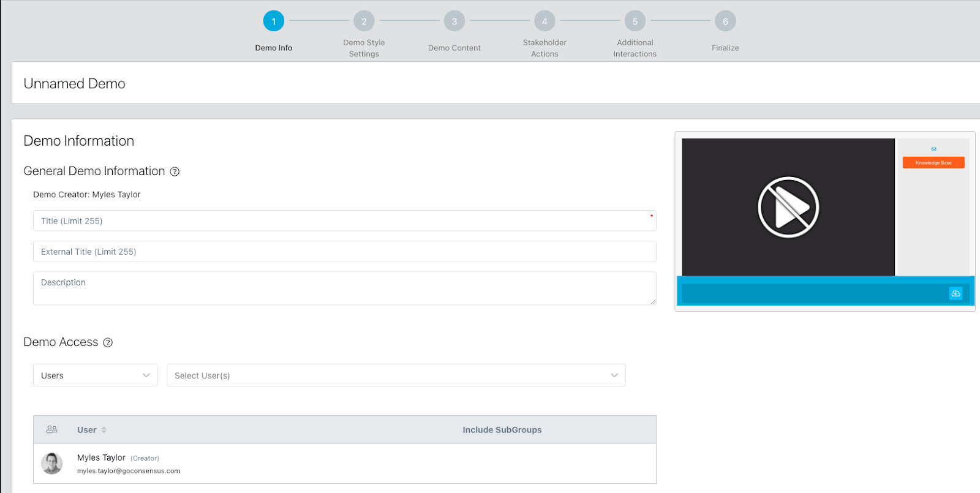Image resolution: width=980 pixels, height=493 pixels.
Task: Click the External Title field
Action: 345,251
